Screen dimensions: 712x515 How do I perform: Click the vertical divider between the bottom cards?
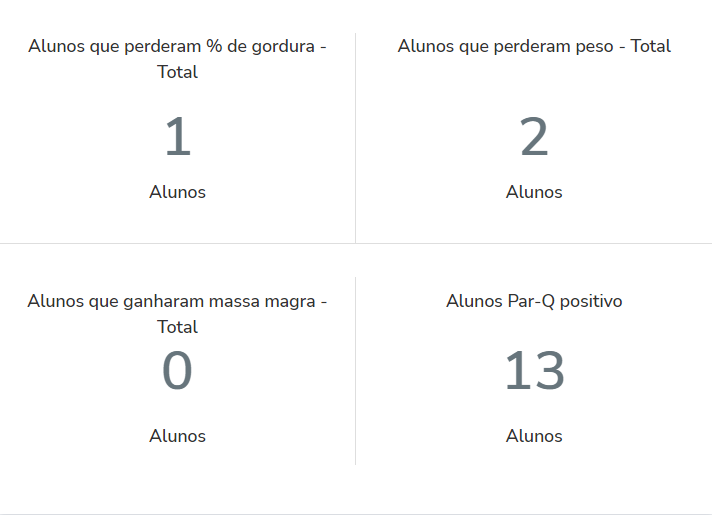355,371
